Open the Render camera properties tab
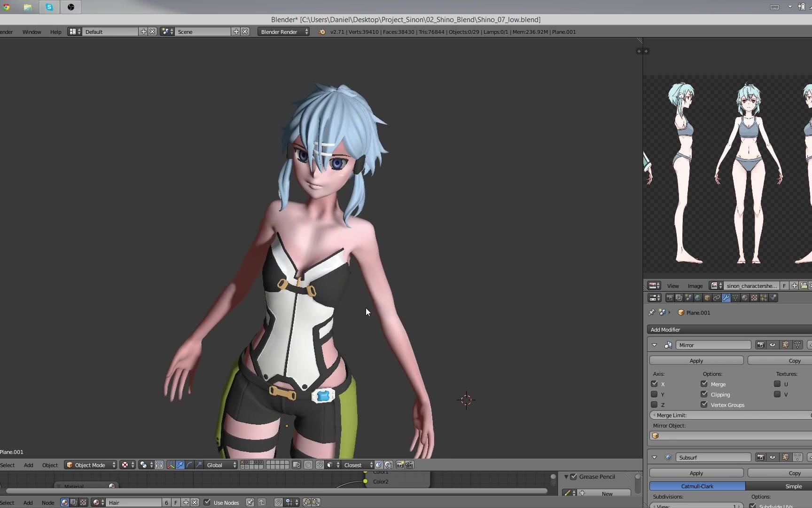This screenshot has height=508, width=812. coord(670,297)
